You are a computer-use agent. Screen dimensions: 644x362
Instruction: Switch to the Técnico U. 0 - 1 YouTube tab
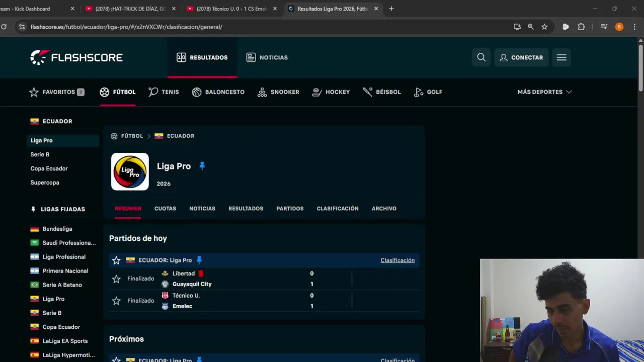point(232,9)
